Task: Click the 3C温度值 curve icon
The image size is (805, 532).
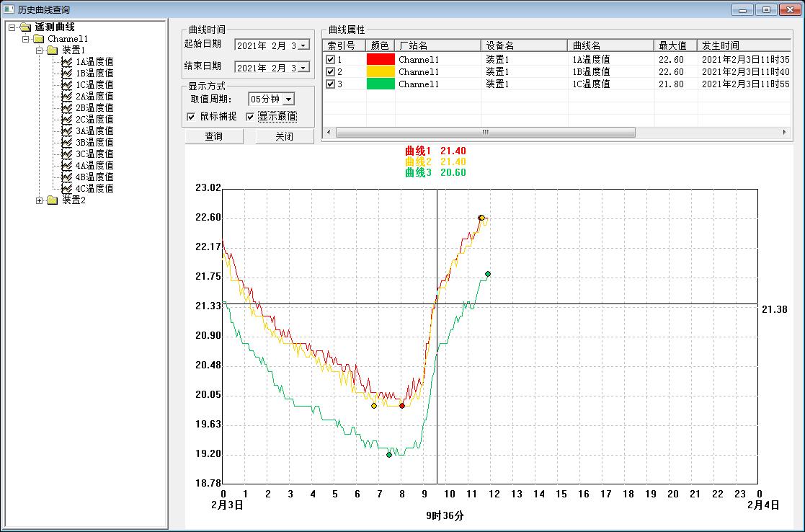Action: (x=67, y=154)
